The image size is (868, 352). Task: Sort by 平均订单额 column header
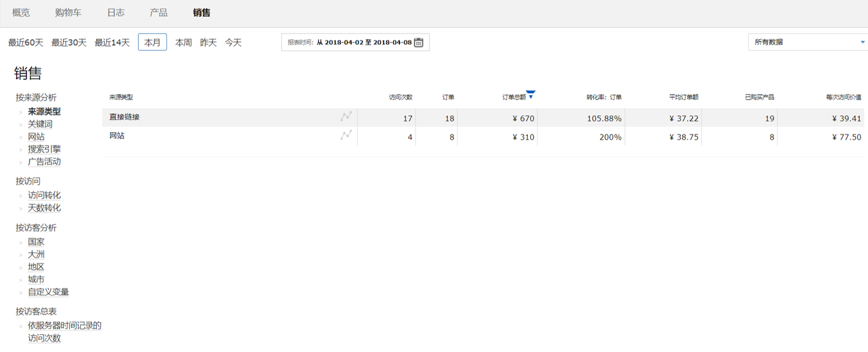[x=683, y=97]
